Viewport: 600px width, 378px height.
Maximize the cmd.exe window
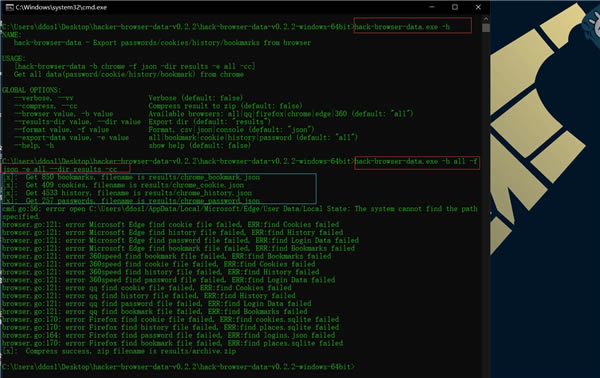455,7
